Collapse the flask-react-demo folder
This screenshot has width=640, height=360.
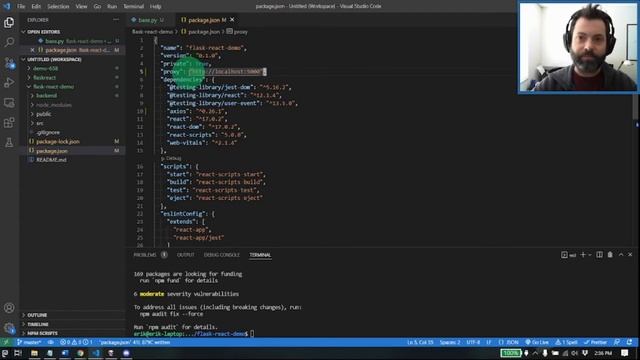53,87
